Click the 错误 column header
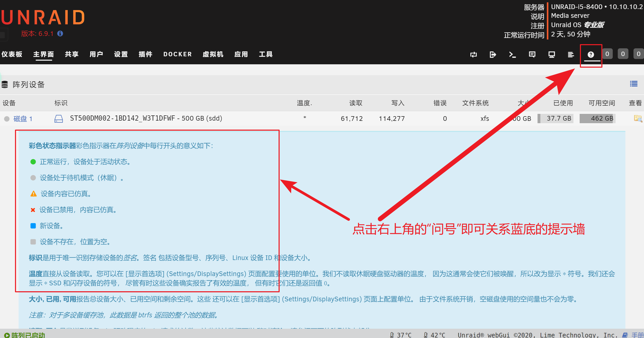This screenshot has width=644, height=338. [440, 103]
